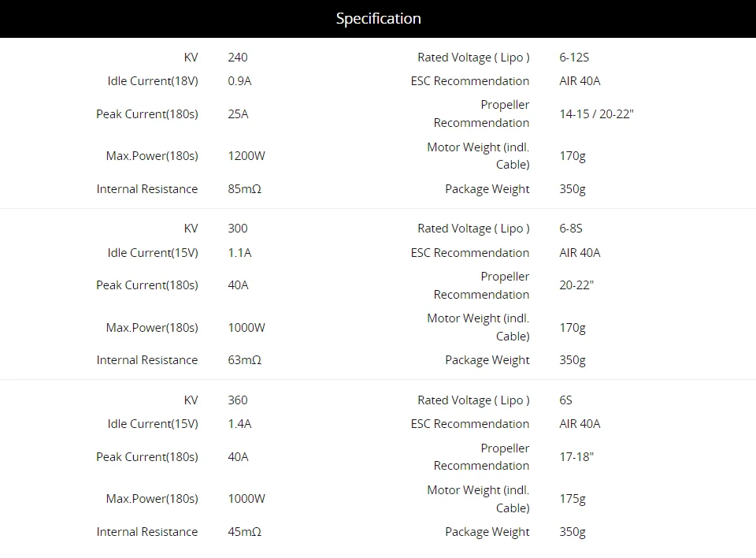756x558 pixels.
Task: Click the 17-18" propeller recommendation value
Action: click(576, 457)
